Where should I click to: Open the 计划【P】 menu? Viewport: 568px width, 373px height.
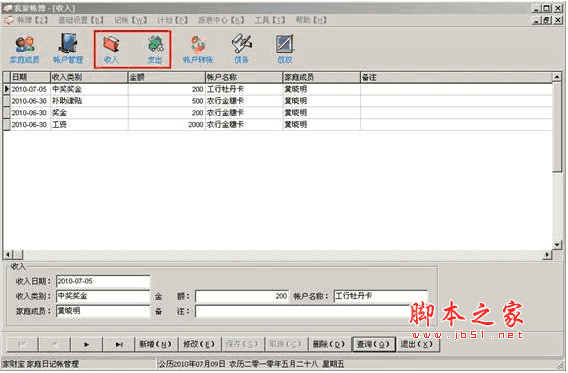(x=172, y=20)
